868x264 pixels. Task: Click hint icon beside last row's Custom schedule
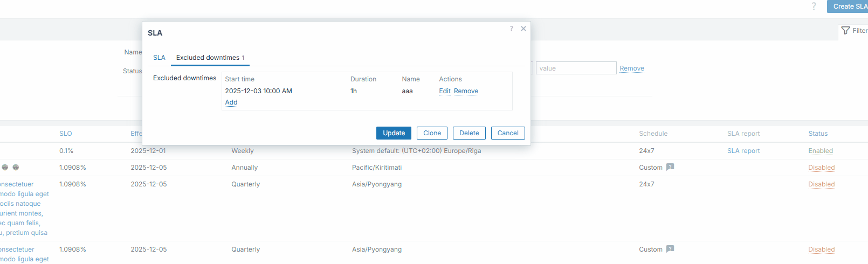670,249
